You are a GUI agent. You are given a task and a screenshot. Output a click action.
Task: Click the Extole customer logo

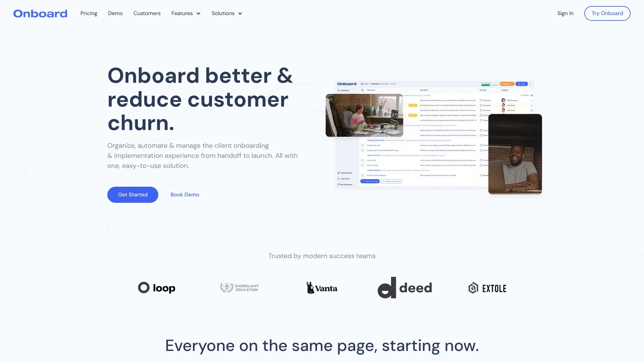tap(487, 287)
